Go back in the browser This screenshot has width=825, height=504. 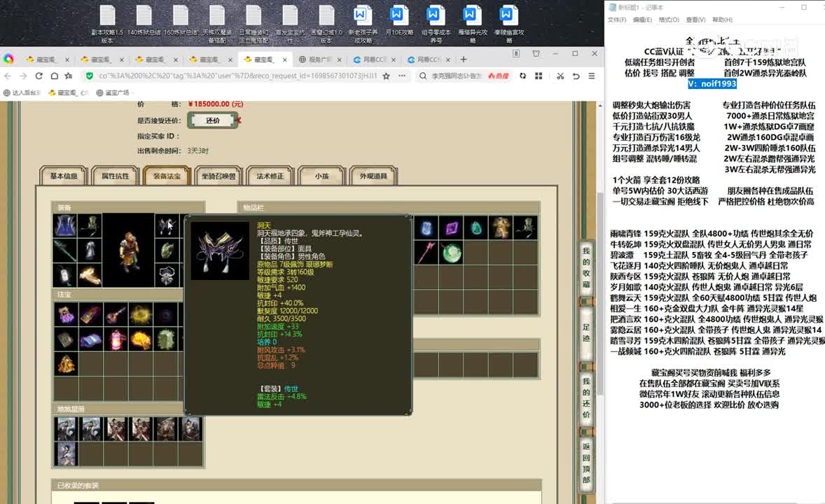point(8,76)
